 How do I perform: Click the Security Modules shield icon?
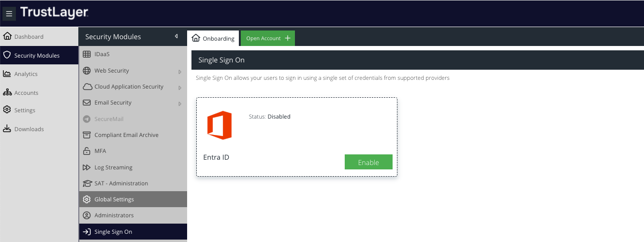click(x=7, y=55)
